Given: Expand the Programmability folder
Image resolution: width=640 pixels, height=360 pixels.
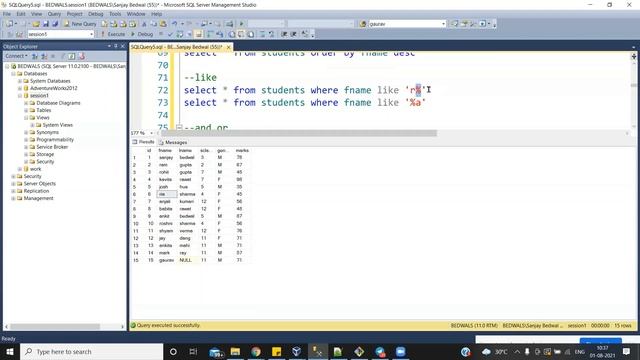Looking at the screenshot, I should [x=26, y=140].
